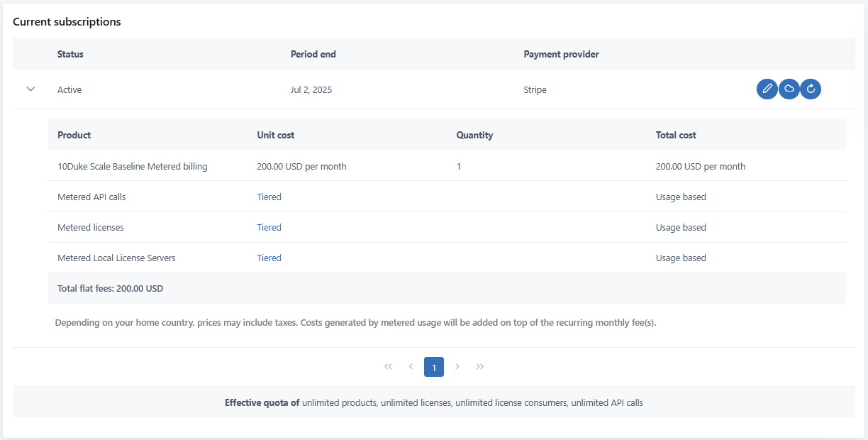The image size is (868, 440).
Task: Click the taxes and metered usage disclaimer text
Action: [x=356, y=323]
